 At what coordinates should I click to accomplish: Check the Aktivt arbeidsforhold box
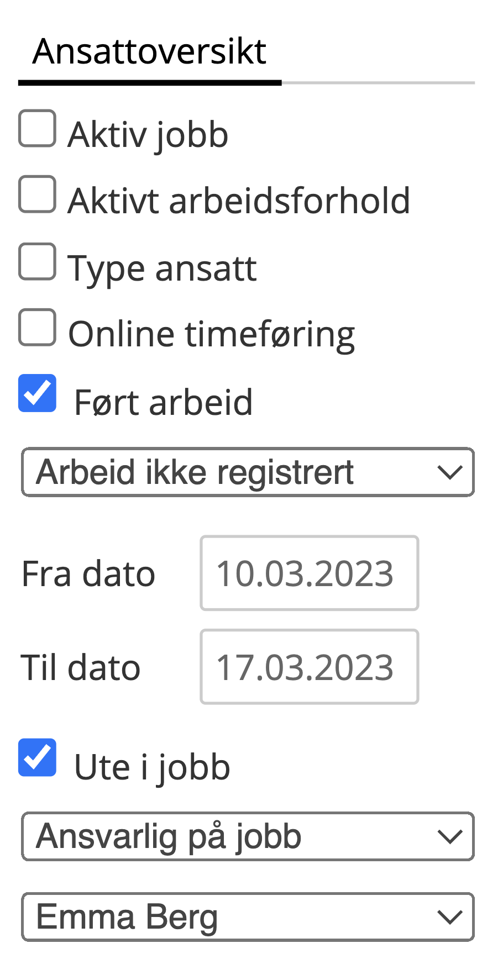[37, 194]
